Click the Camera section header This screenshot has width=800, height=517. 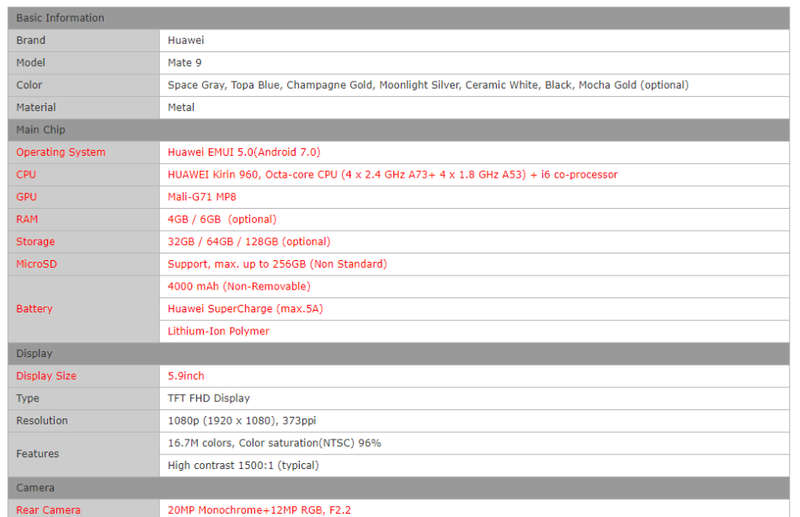398,488
